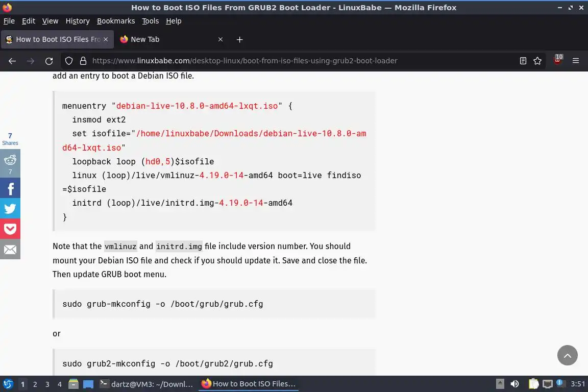Open the History menu
This screenshot has width=588, height=392.
[78, 21]
